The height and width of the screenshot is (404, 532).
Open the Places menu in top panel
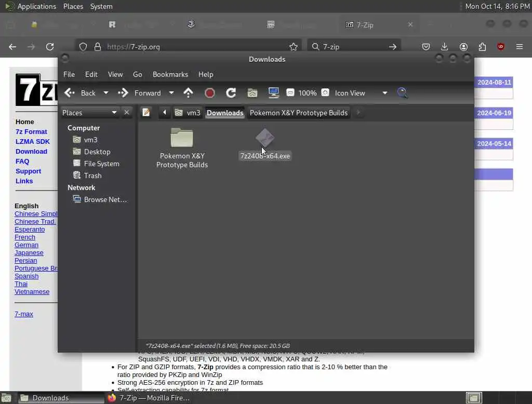point(73,6)
